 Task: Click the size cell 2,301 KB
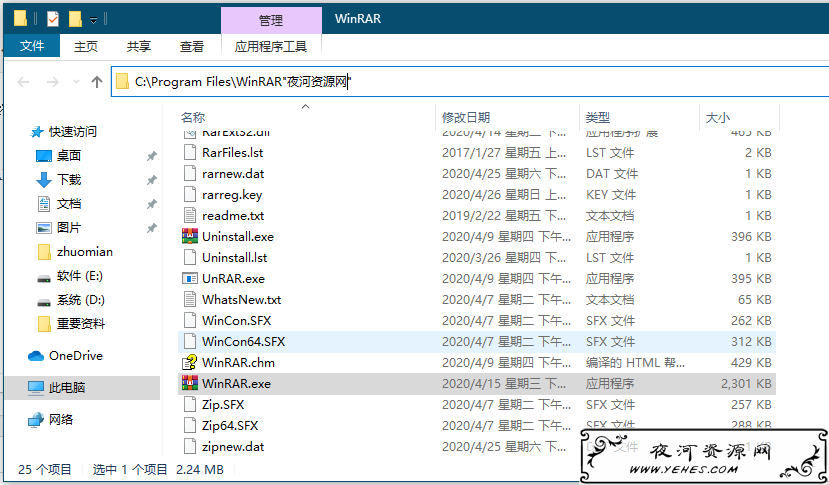pyautogui.click(x=746, y=384)
